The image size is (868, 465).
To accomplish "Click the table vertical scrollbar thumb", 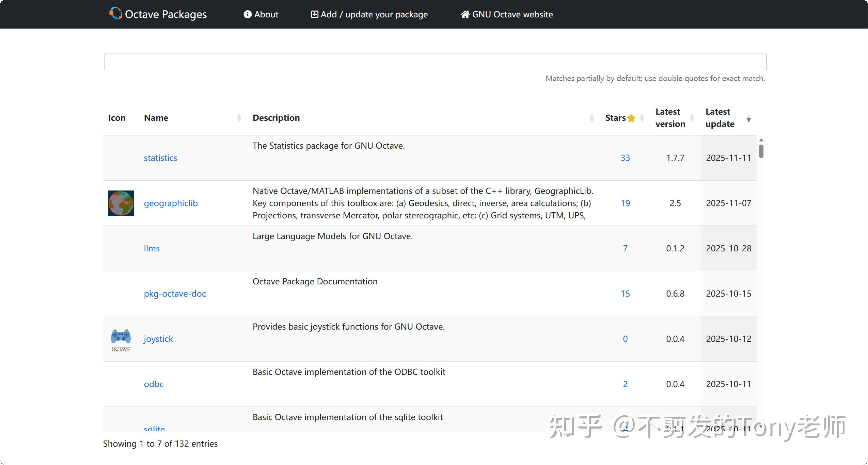I will click(x=761, y=151).
